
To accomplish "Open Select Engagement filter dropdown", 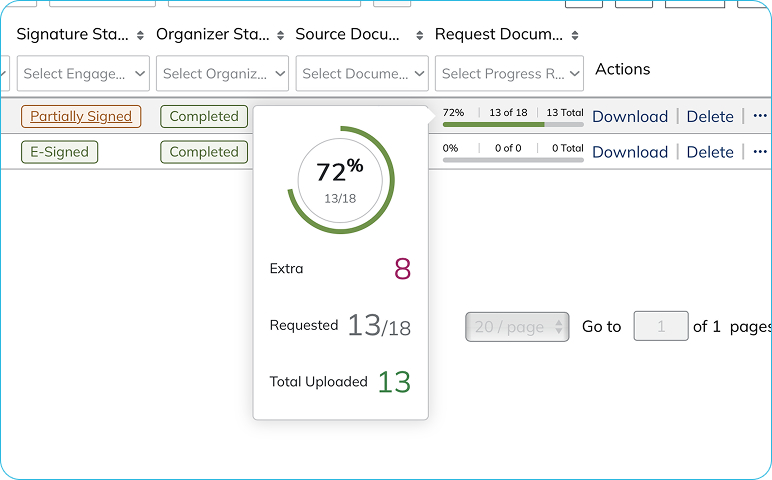I will [x=83, y=73].
